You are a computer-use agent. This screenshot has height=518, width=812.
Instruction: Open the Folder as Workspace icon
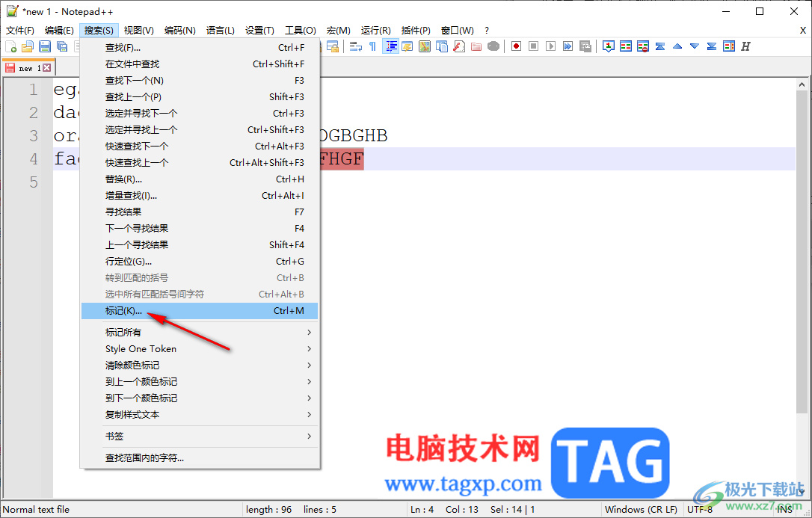click(x=476, y=46)
